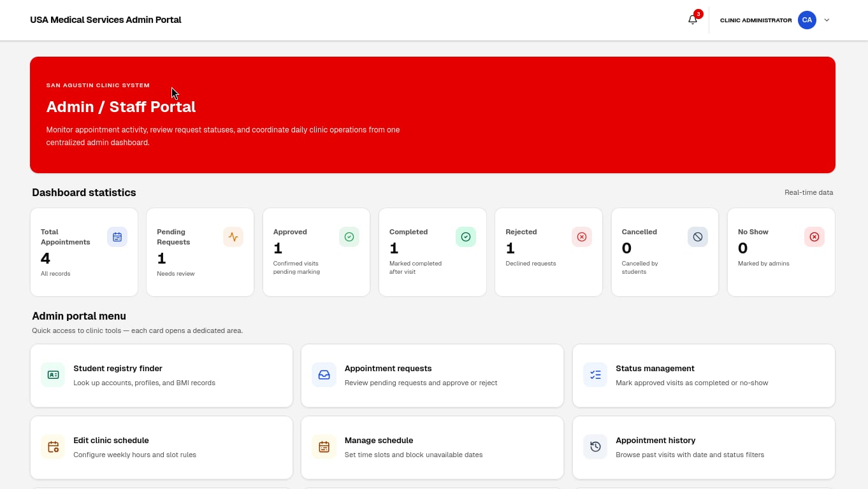868x489 pixels.
Task: Open Manage schedule card title
Action: (x=379, y=441)
